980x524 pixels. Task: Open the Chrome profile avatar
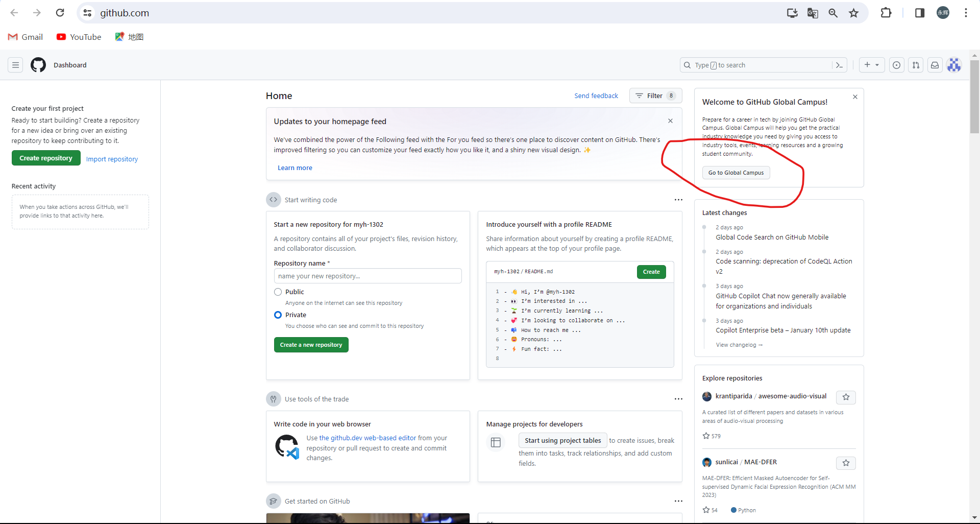pos(943,13)
